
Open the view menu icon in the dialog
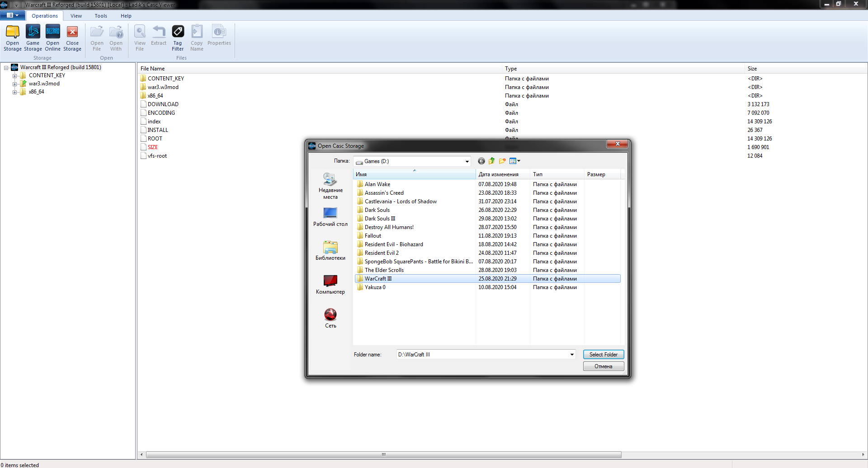pyautogui.click(x=514, y=161)
